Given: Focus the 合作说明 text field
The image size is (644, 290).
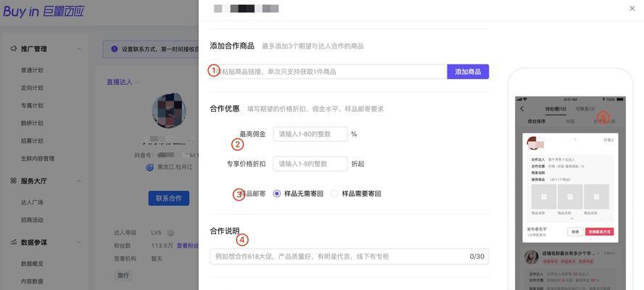Looking at the screenshot, I should (349, 257).
